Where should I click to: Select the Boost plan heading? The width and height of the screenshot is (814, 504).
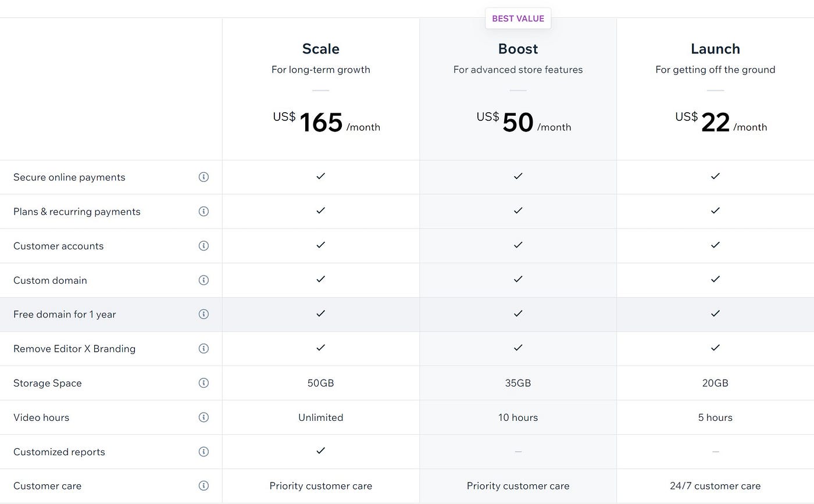(518, 49)
